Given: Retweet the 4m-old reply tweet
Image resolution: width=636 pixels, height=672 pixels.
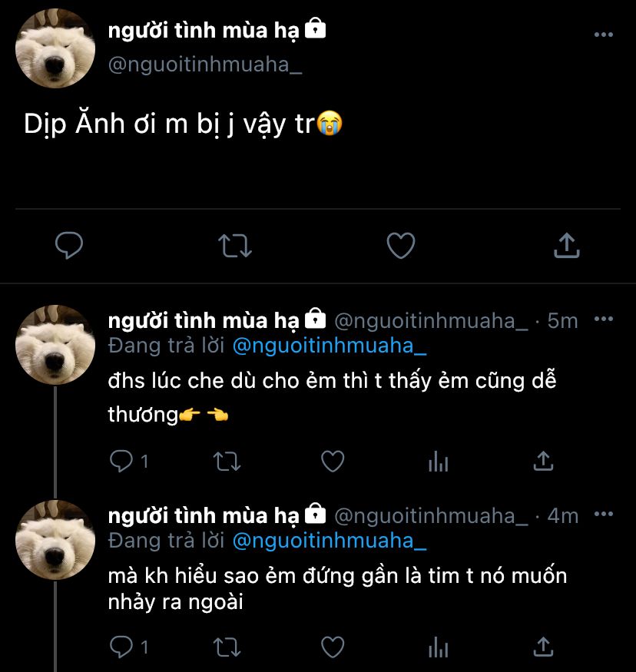Looking at the screenshot, I should pos(226,647).
